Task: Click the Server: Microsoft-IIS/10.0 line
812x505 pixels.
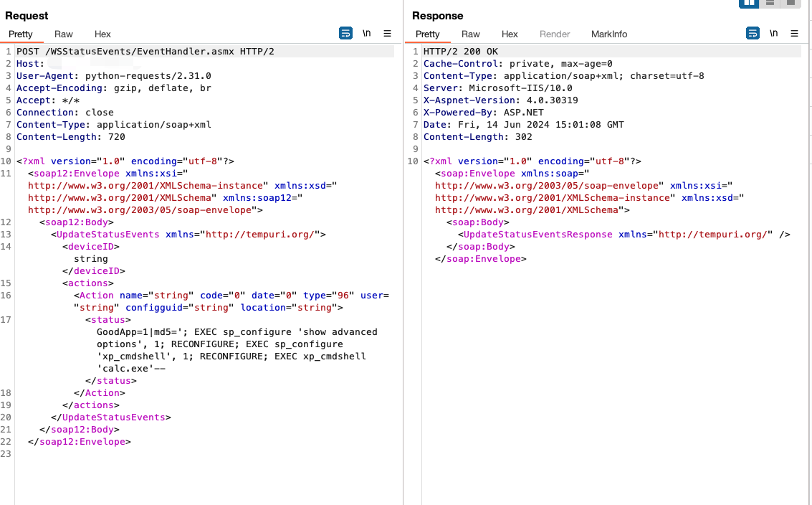Action: [x=497, y=88]
